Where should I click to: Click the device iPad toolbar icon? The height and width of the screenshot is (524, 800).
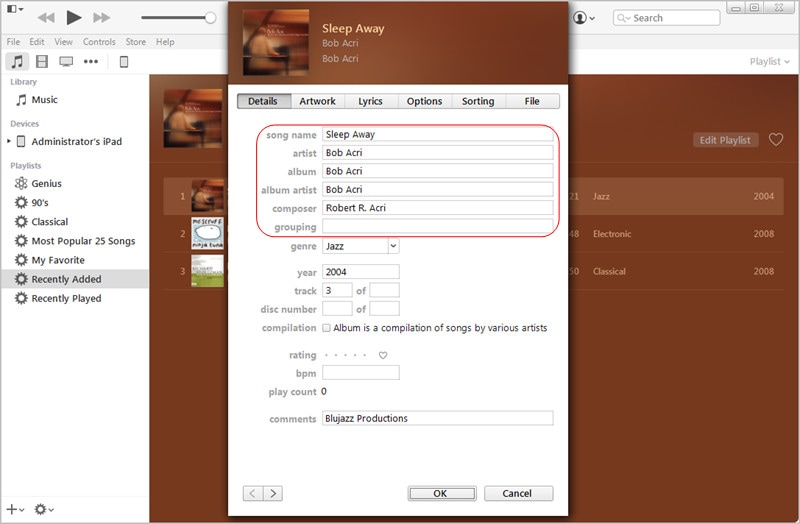[x=123, y=62]
